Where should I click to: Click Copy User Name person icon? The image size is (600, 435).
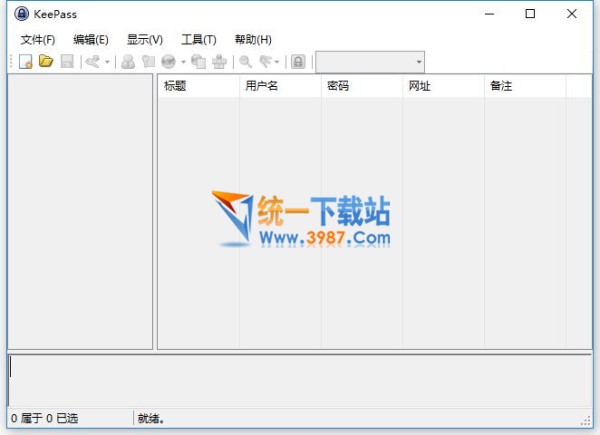coord(128,61)
